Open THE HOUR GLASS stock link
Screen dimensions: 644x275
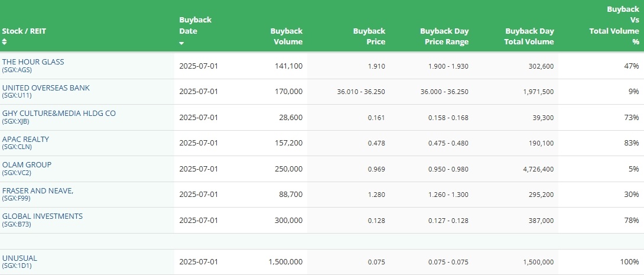pos(33,62)
